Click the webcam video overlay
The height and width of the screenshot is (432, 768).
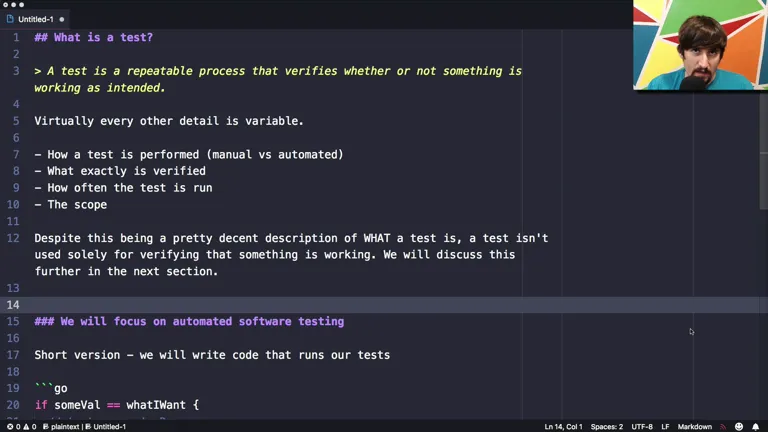coord(700,45)
